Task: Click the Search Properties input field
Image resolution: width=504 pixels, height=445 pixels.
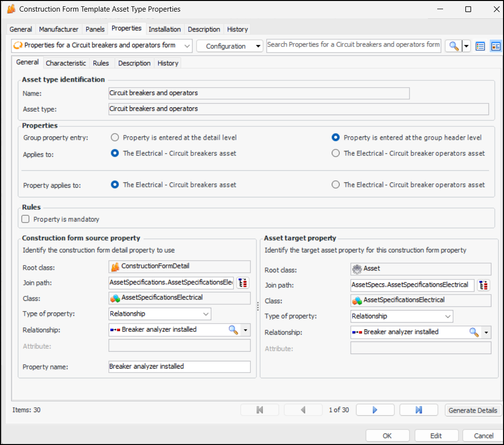Action: [x=353, y=45]
